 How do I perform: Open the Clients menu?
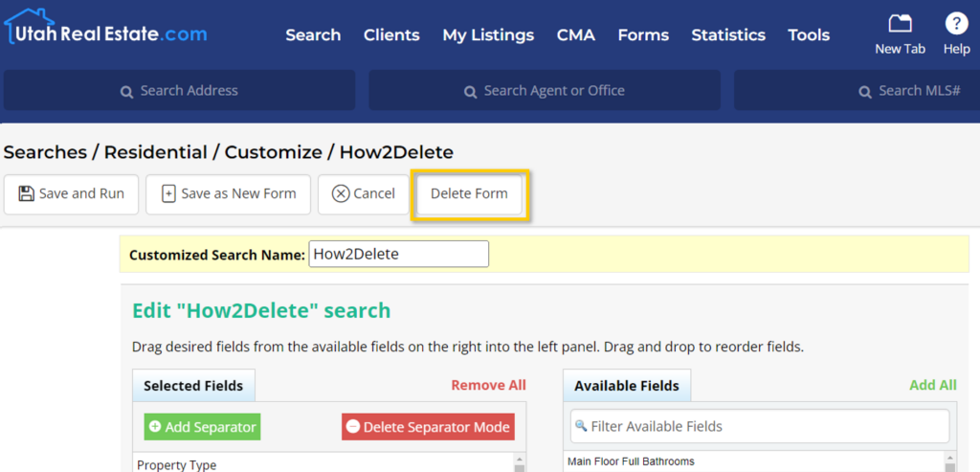(391, 34)
